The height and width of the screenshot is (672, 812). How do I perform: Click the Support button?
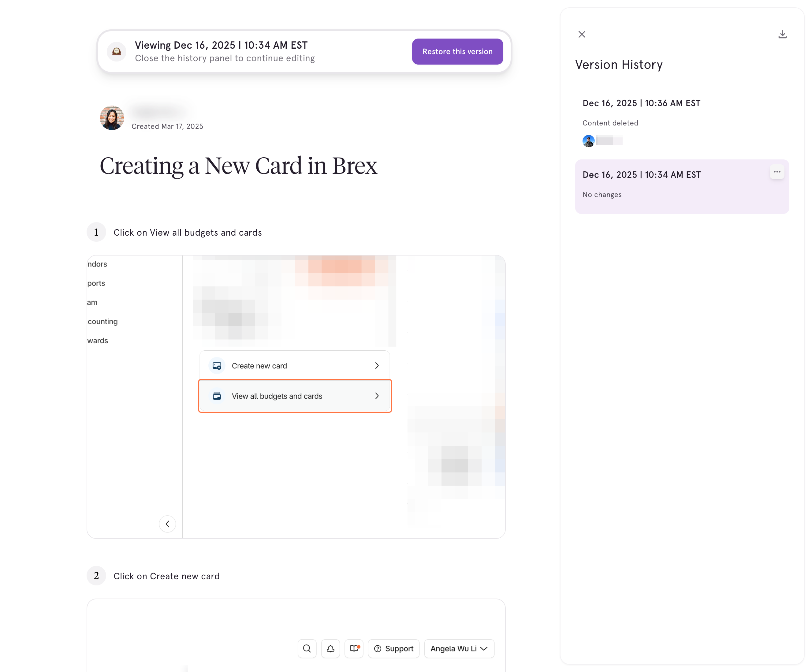pos(394,648)
